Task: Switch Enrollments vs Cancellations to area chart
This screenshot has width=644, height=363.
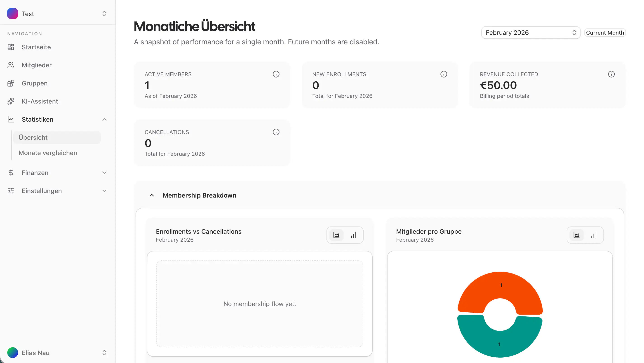Action: 336,235
